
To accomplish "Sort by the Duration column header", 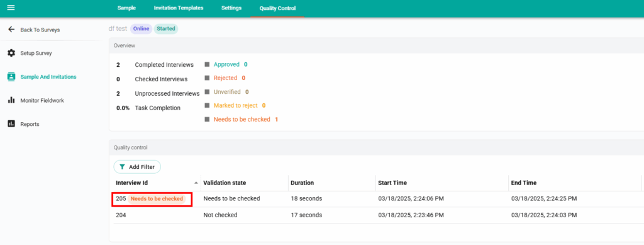I will point(303,183).
